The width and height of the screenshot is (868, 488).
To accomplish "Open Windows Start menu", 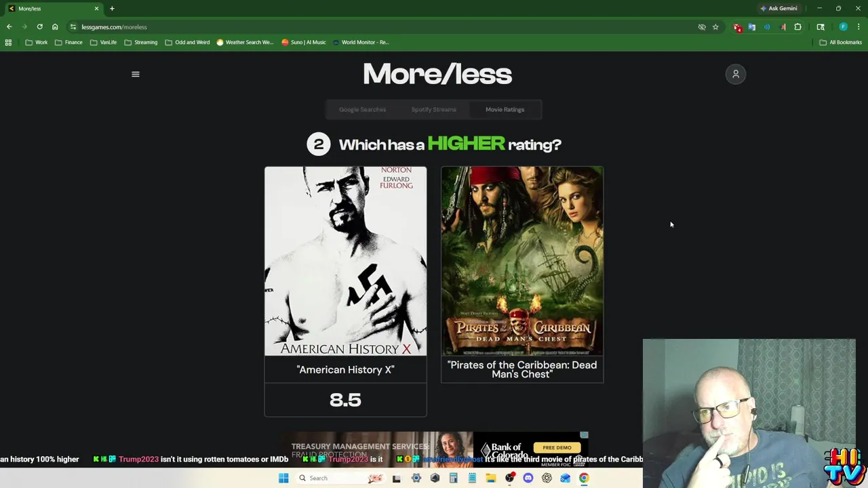I will click(283, 478).
